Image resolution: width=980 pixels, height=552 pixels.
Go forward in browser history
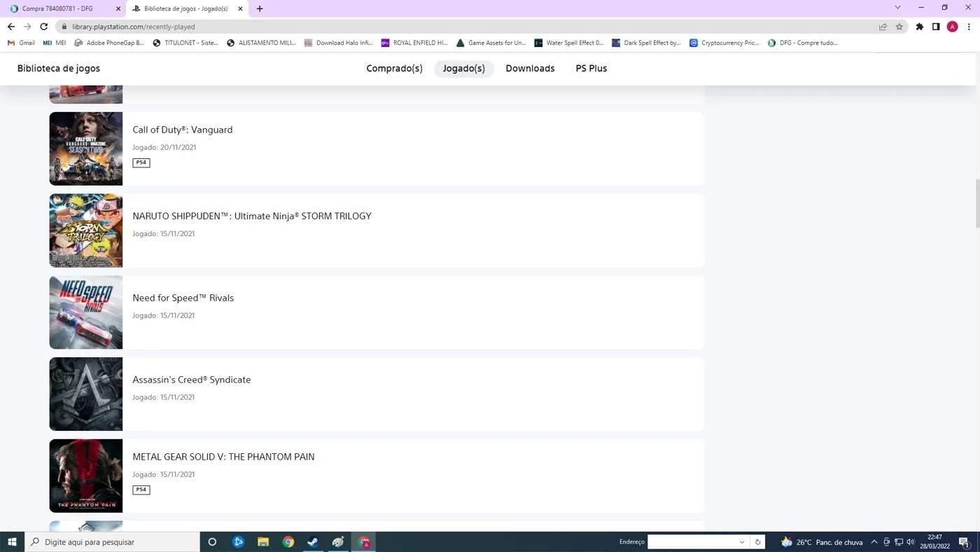[27, 27]
